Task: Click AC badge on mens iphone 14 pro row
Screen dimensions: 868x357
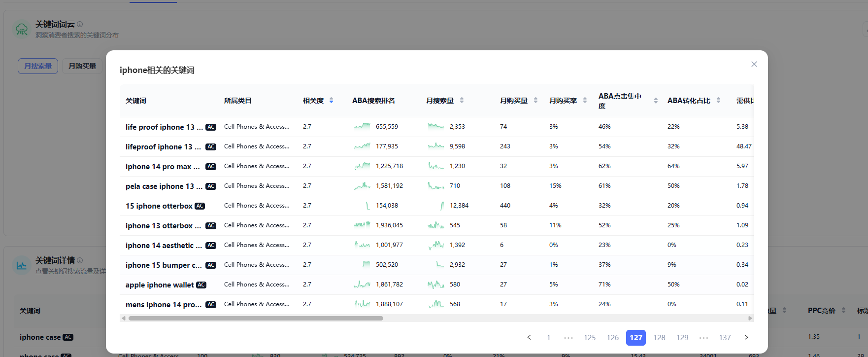Action: pos(211,305)
